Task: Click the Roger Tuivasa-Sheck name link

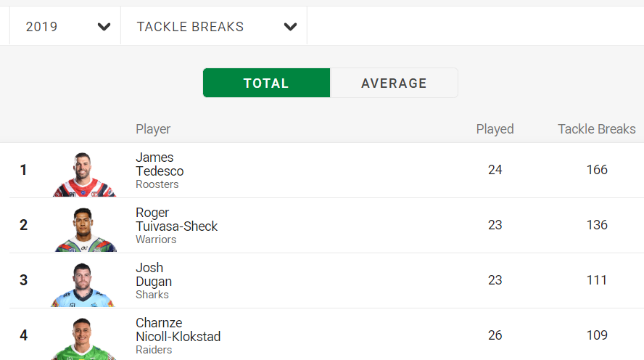Action: 177,219
